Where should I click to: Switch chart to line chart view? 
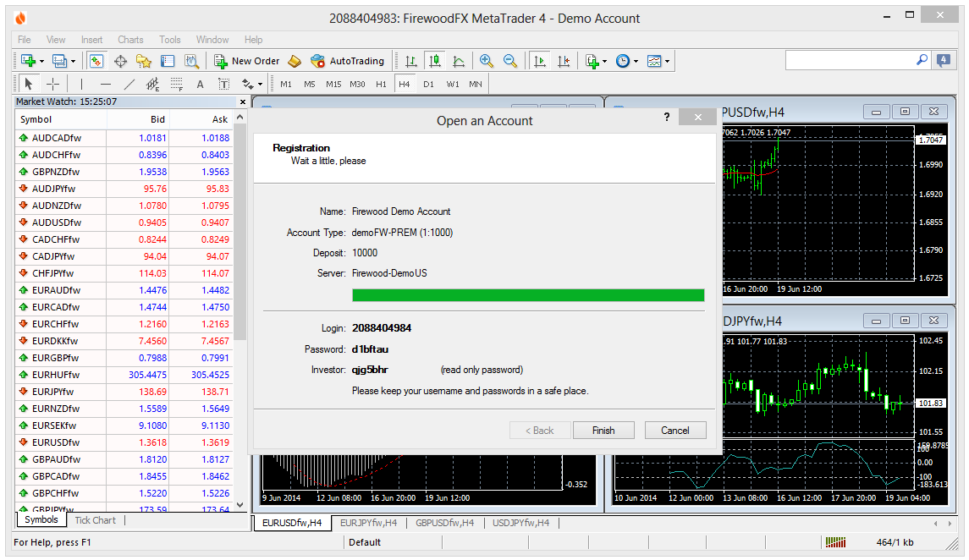coord(459,61)
